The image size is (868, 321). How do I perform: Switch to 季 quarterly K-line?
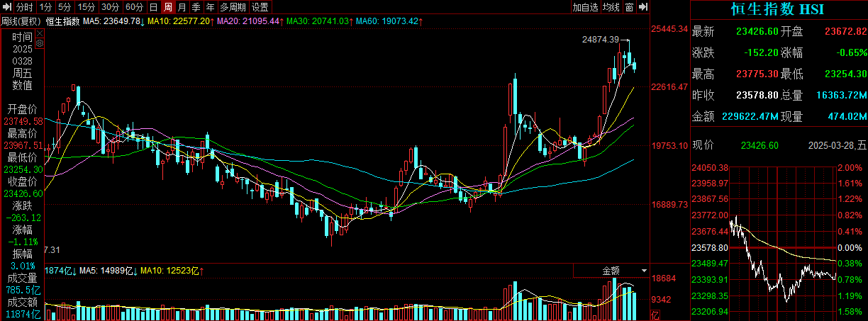[x=196, y=7]
